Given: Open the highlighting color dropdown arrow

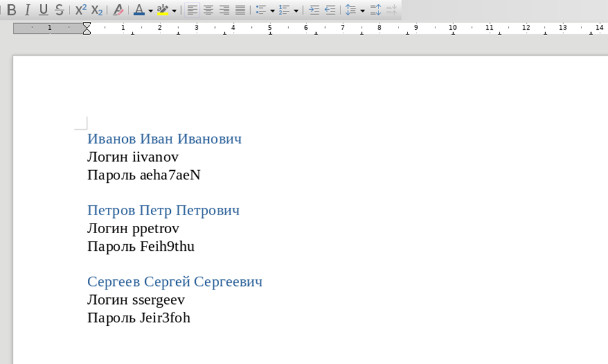Looking at the screenshot, I should [174, 10].
